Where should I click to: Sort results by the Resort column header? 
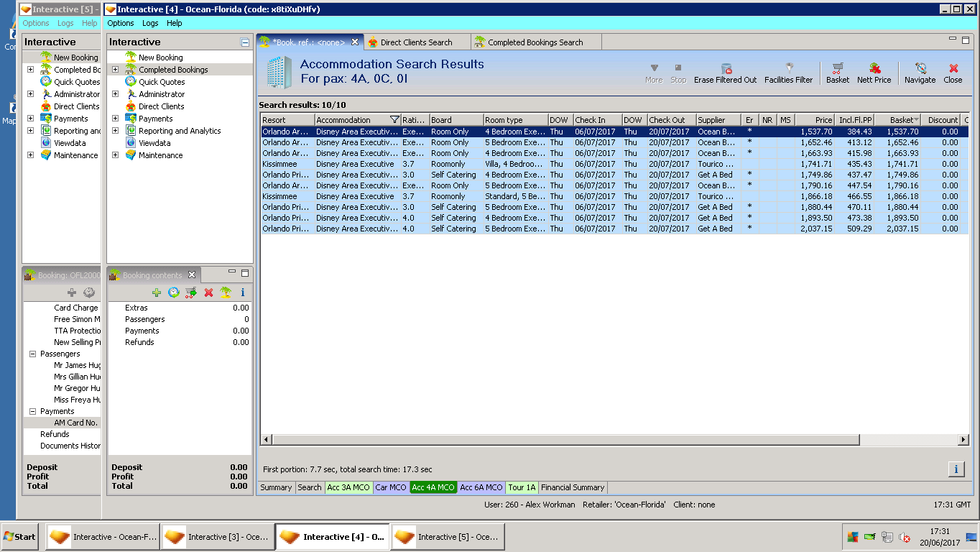coord(287,120)
